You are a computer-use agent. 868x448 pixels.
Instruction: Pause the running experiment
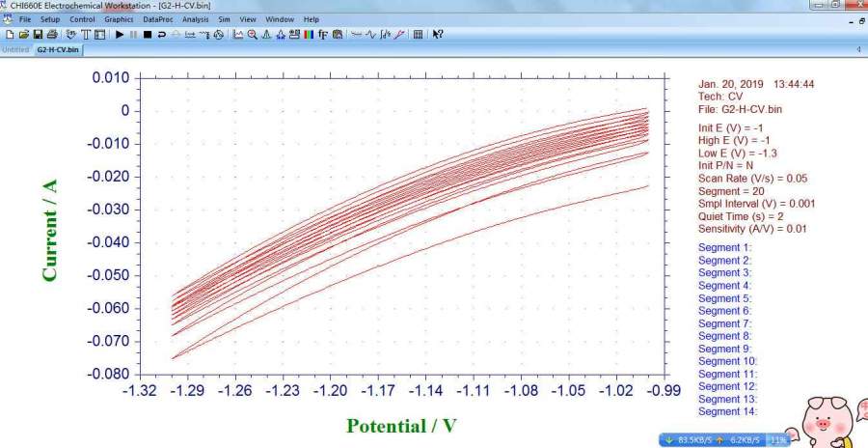tap(133, 35)
